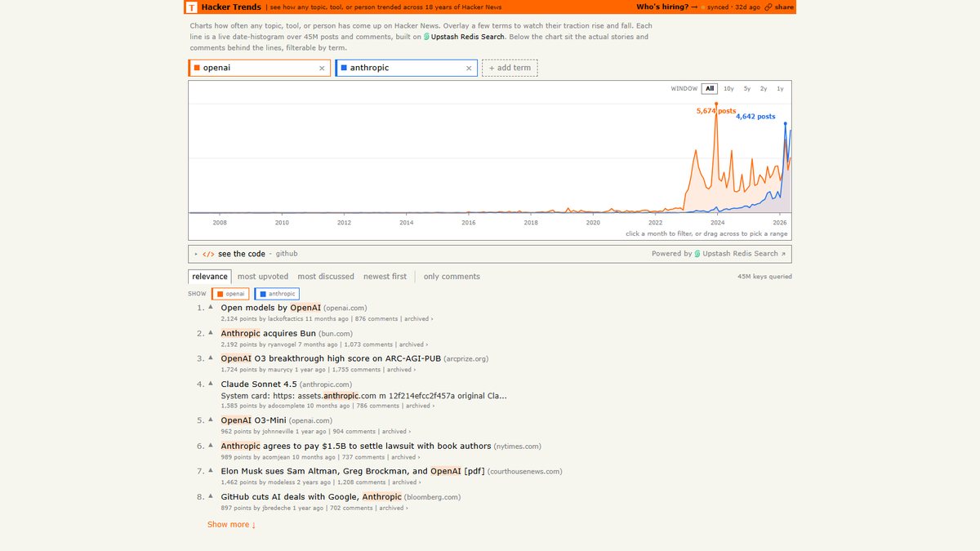Upvote 'Anthropic acquires Bun' story
Viewport: 980px width, 551px height.
coord(211,333)
